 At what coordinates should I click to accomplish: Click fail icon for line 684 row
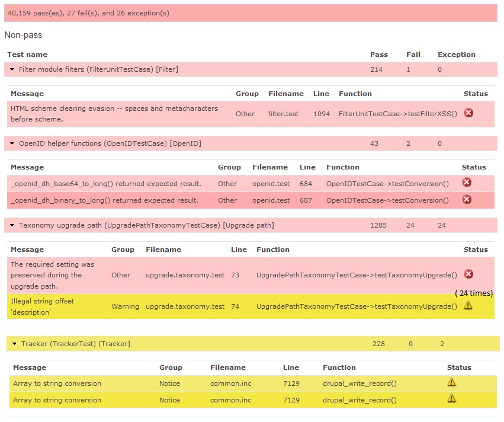click(467, 183)
